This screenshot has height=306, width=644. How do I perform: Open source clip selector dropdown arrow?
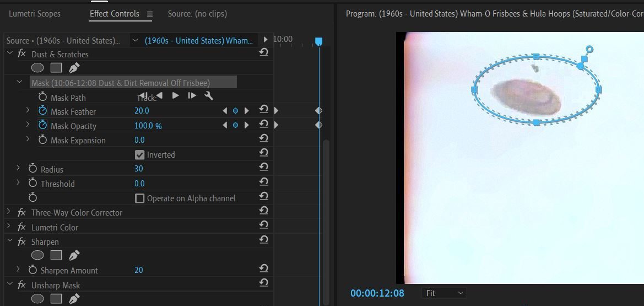(135, 40)
